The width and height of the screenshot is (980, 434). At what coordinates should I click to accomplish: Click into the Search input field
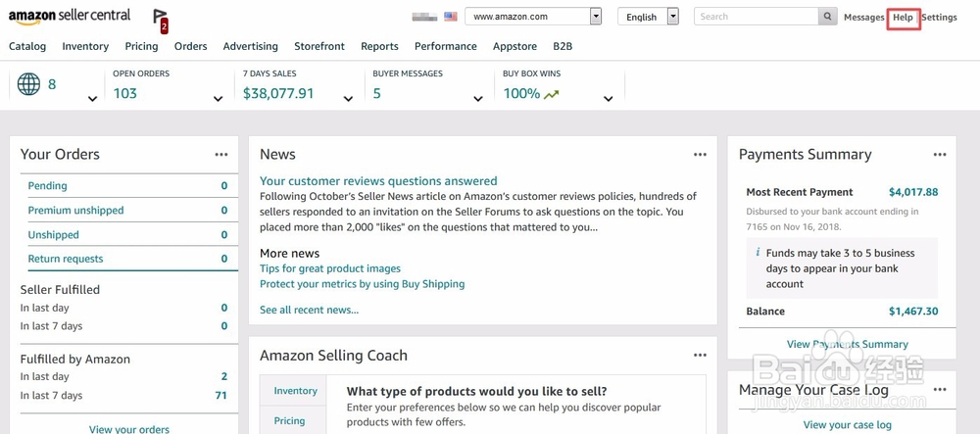757,17
